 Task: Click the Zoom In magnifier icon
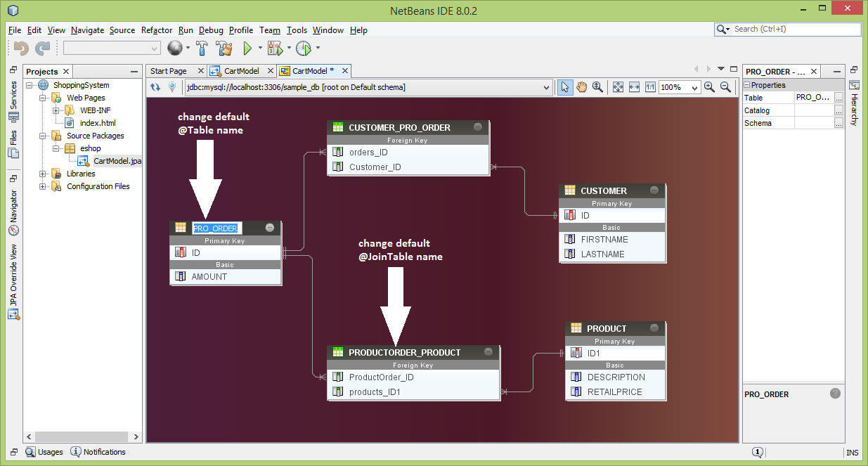[710, 87]
